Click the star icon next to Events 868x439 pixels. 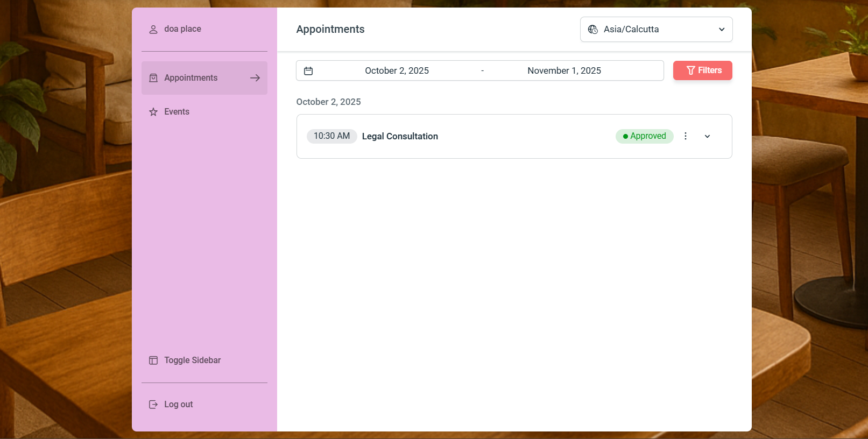pos(153,112)
